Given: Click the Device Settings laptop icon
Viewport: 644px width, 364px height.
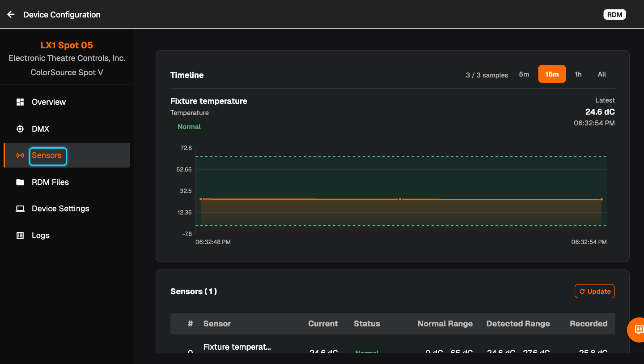Looking at the screenshot, I should click(20, 209).
